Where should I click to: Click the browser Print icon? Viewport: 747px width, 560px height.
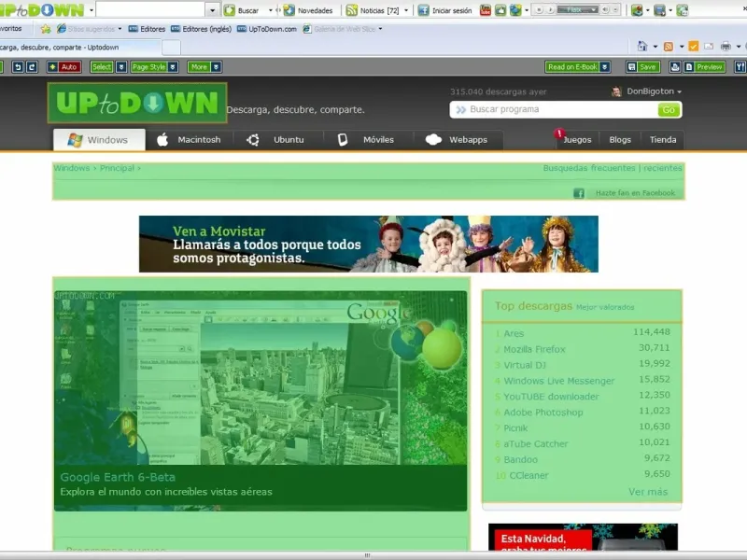tap(726, 46)
